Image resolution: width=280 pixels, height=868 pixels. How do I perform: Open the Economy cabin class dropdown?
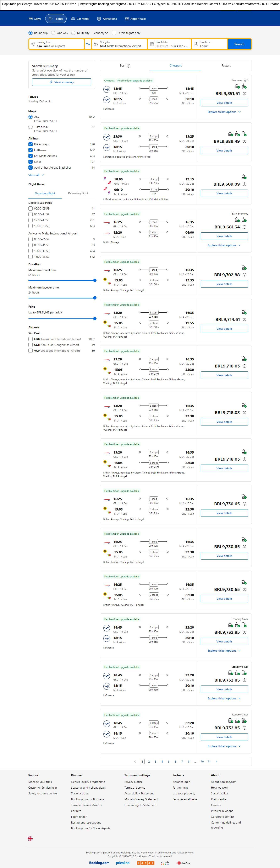coord(100,33)
